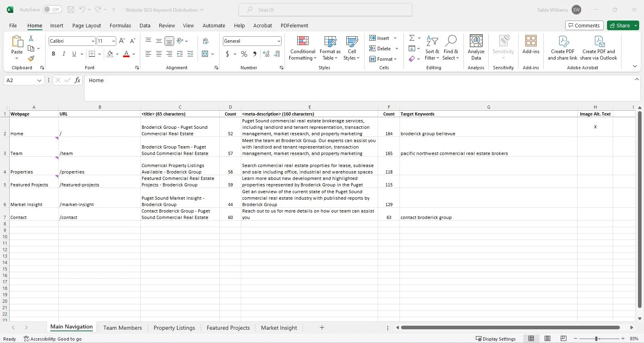This screenshot has width=644, height=343.
Task: Toggle AutoSave switch
Action: [x=52, y=10]
